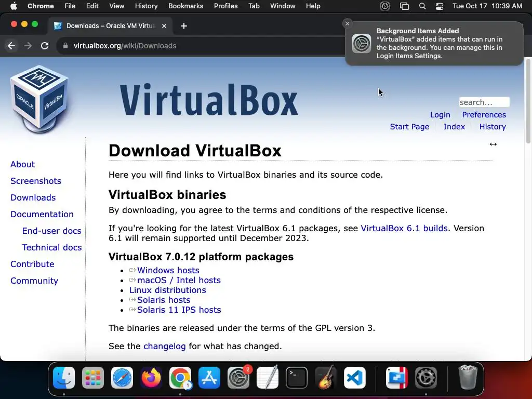Click the macOS / Intel hosts link
This screenshot has width=532, height=399.
(179, 280)
